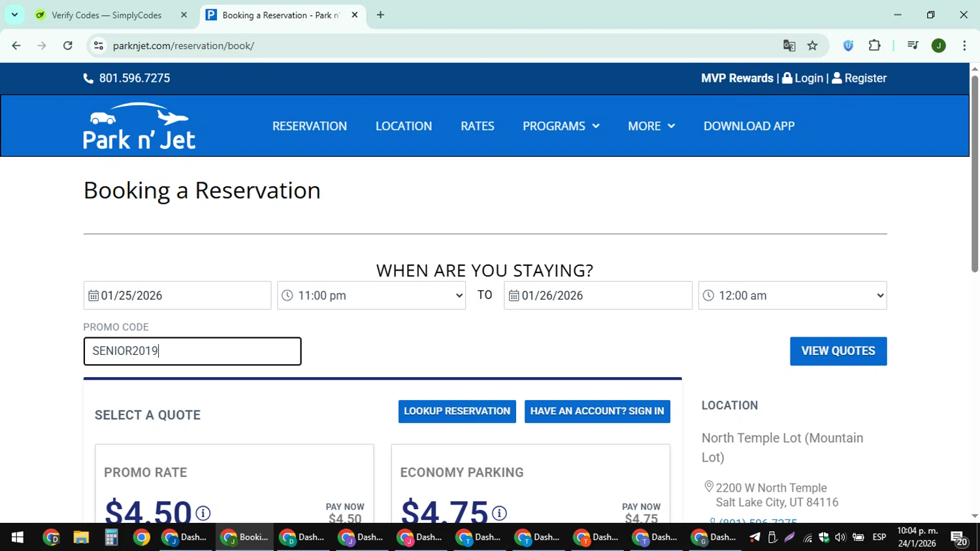
Task: Click the info icon next to the $4.75 economy rate
Action: point(499,513)
